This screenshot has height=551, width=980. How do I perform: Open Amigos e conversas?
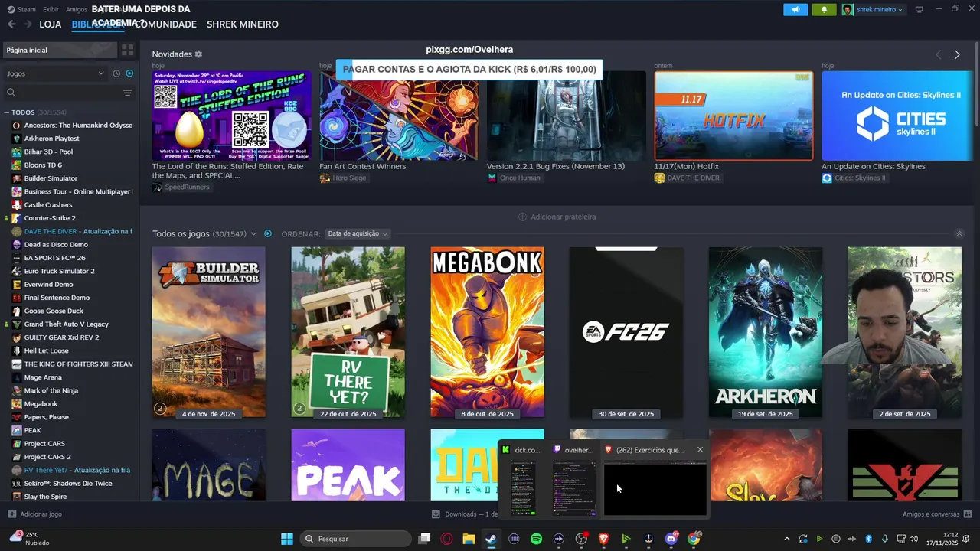coord(937,514)
